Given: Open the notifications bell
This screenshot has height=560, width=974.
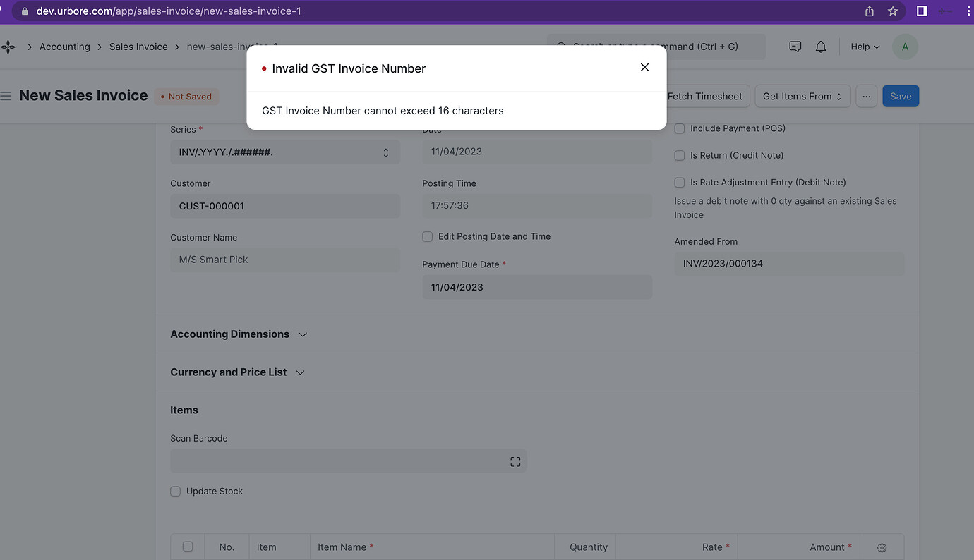Looking at the screenshot, I should (x=821, y=47).
